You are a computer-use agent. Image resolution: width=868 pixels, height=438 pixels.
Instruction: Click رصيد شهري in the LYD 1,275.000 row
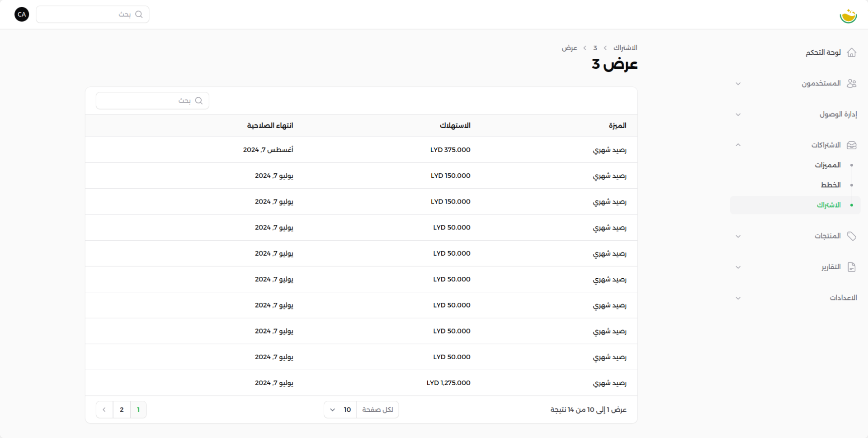pos(609,383)
